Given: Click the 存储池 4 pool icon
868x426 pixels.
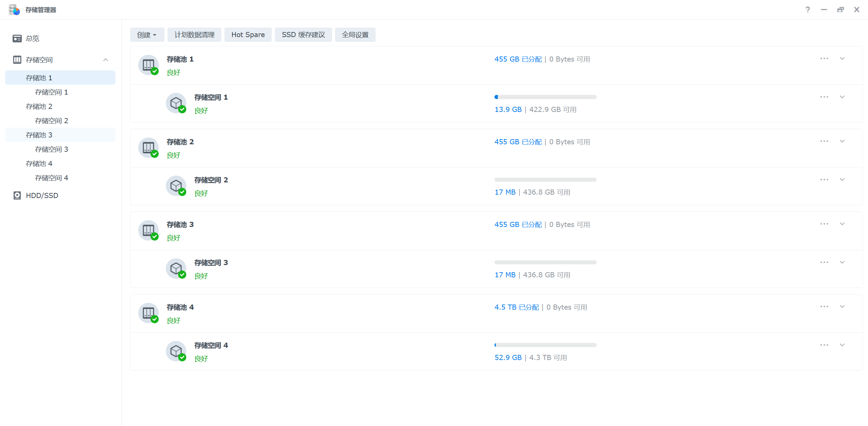Looking at the screenshot, I should (148, 313).
